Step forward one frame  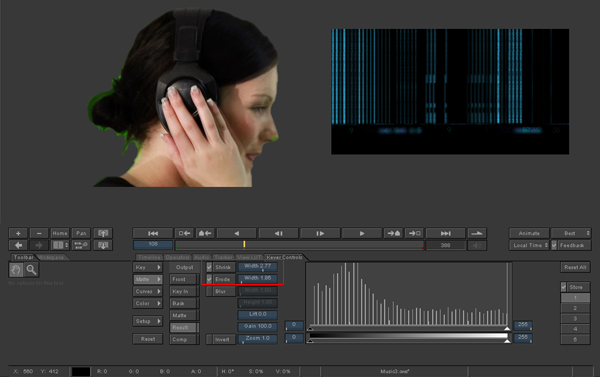pyautogui.click(x=320, y=233)
